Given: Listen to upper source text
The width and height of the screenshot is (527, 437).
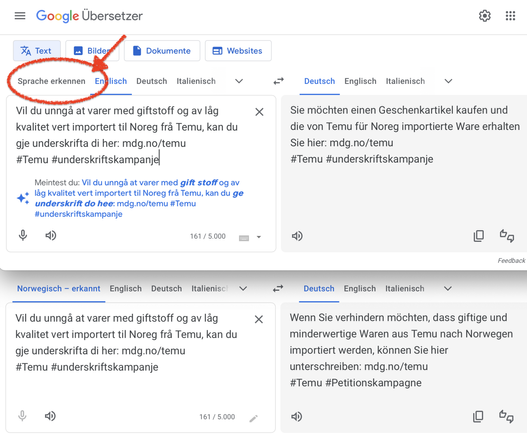Looking at the screenshot, I should (x=51, y=235).
